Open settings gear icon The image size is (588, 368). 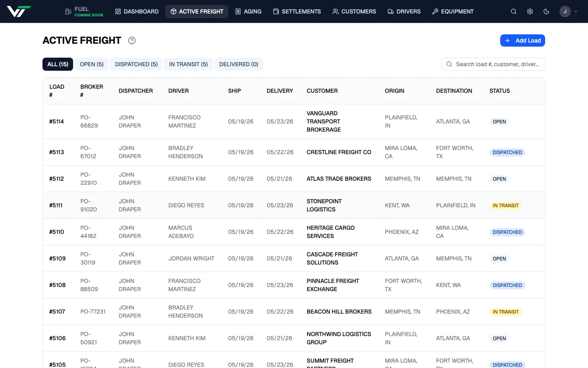click(530, 11)
